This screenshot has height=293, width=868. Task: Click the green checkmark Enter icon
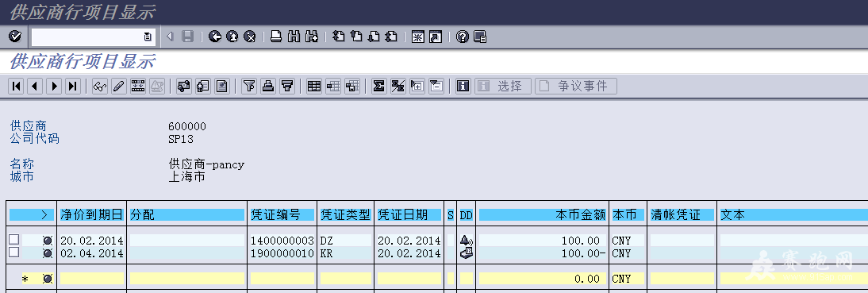click(16, 37)
